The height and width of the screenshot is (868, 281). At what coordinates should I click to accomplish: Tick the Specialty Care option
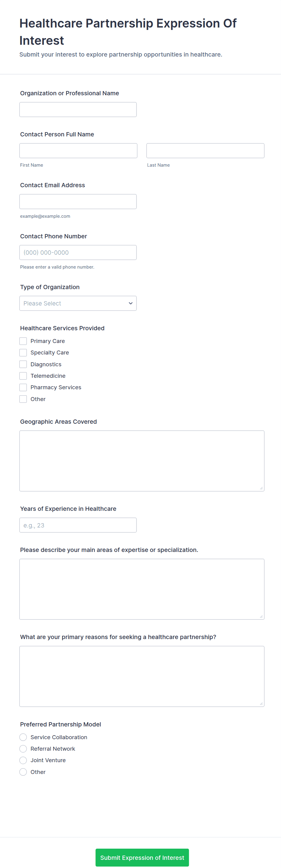(x=23, y=352)
